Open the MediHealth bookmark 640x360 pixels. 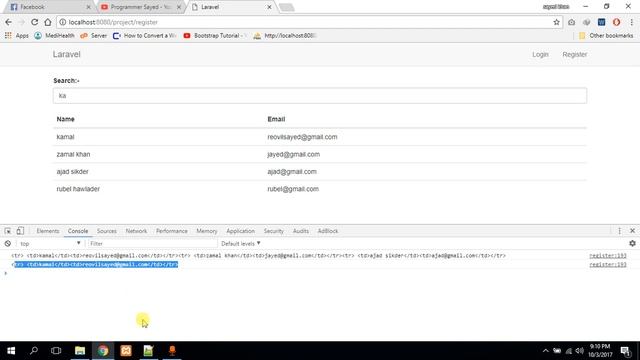tap(54, 36)
